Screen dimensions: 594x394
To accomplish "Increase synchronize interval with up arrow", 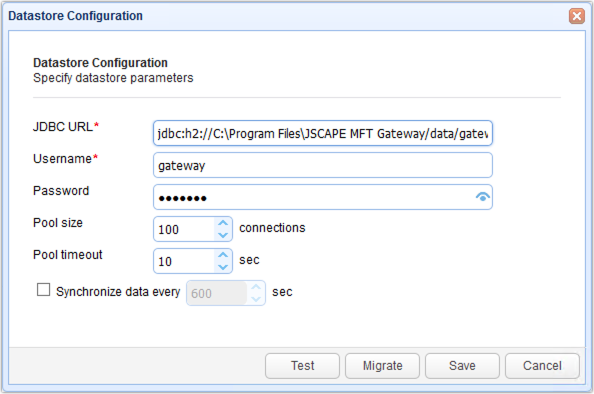I will (x=256, y=287).
